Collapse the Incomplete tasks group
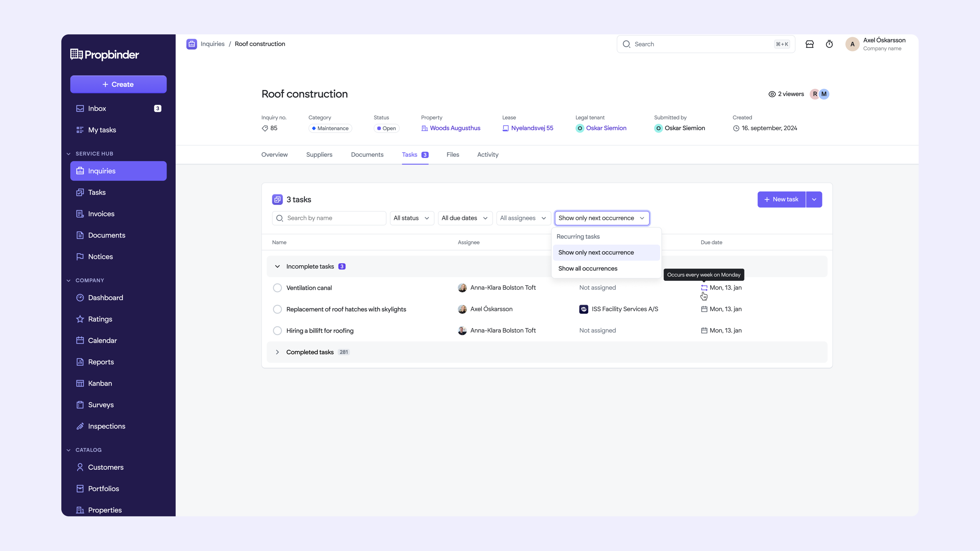Viewport: 980px width, 551px height. (277, 267)
